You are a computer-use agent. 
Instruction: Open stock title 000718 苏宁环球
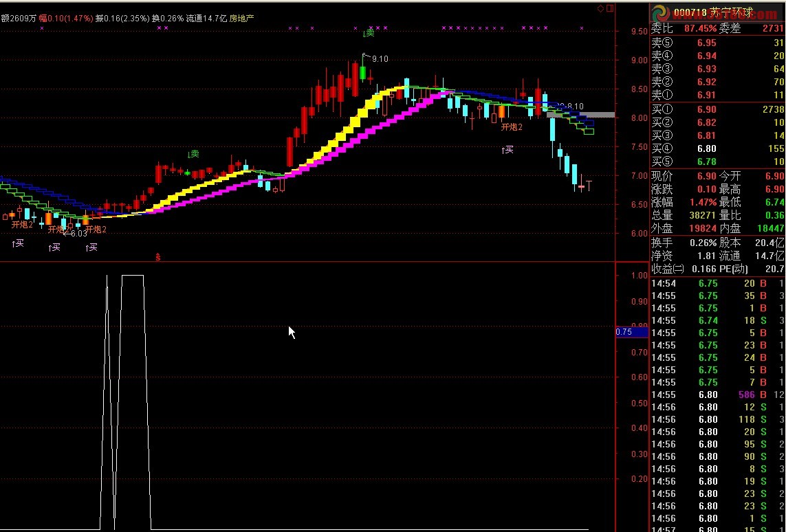tap(713, 12)
